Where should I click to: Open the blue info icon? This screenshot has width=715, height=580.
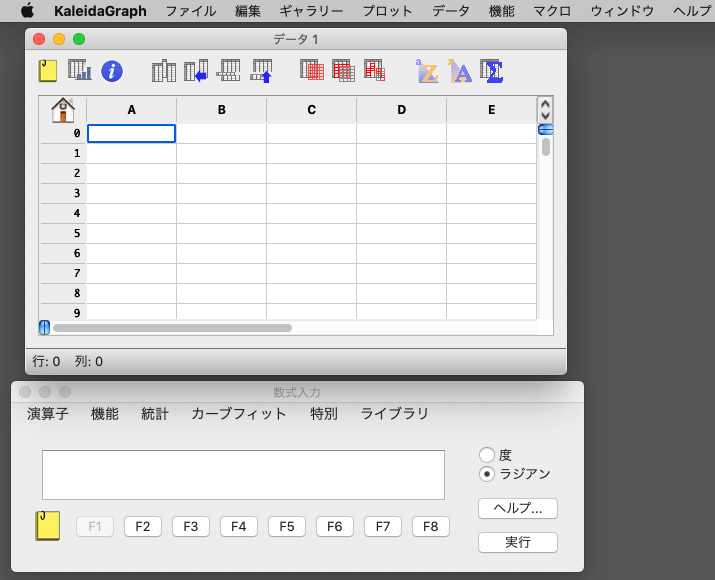tap(112, 71)
